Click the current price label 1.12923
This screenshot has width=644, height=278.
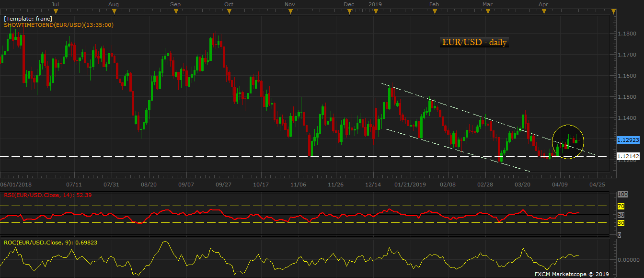click(628, 140)
